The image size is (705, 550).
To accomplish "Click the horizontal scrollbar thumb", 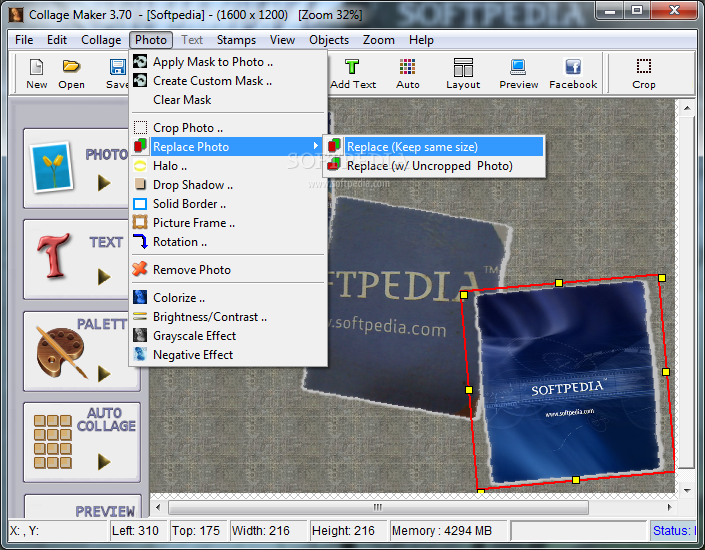I will 378,507.
